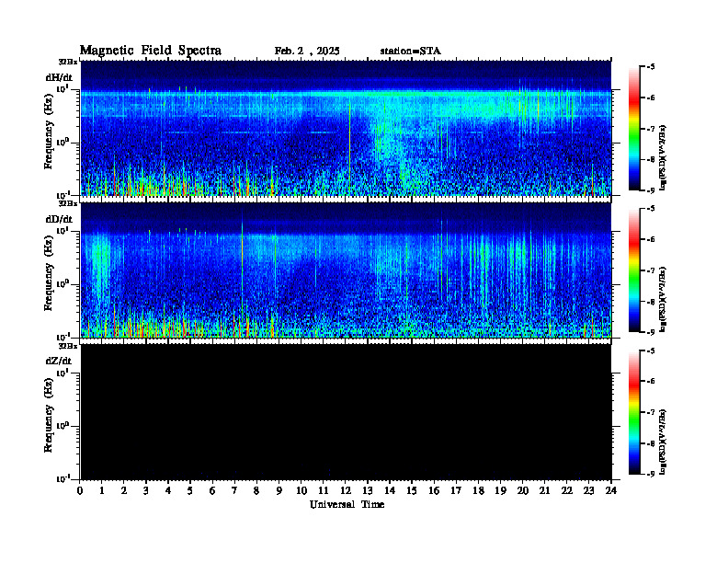
Task: Click the dH/dt spectrogram panel
Action: coord(346,128)
